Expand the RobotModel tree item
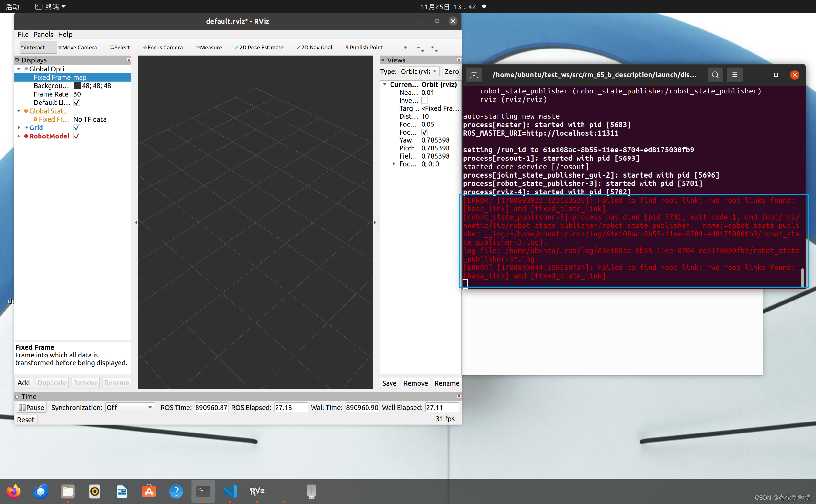Image resolution: width=816 pixels, height=504 pixels. tap(19, 136)
